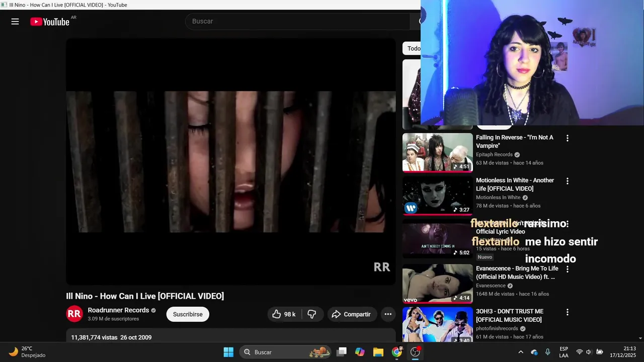
Task: Open options for Evanescence video
Action: coord(568,269)
